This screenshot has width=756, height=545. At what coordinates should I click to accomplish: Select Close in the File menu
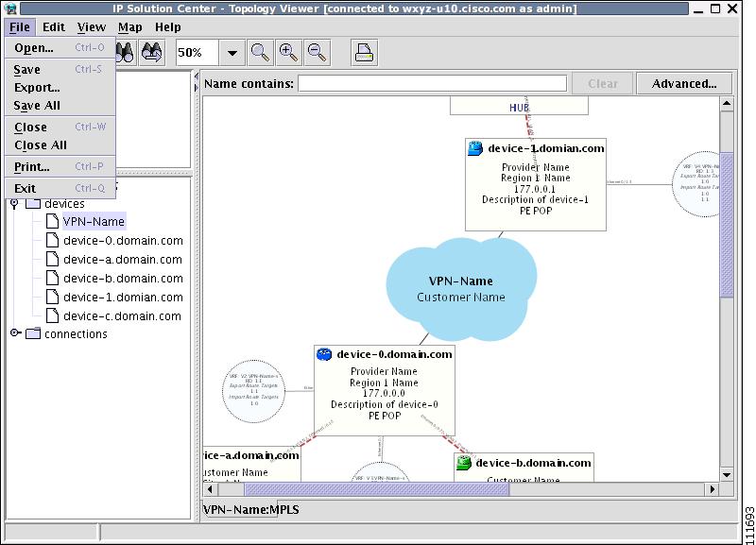(x=60, y=128)
